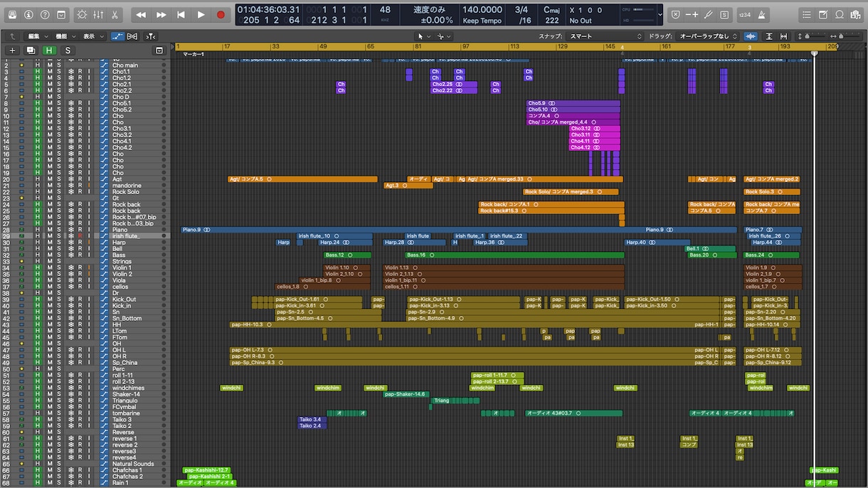The width and height of the screenshot is (868, 488).
Task: Toggle the Hide button on Cho1.1 track
Action: [x=38, y=72]
